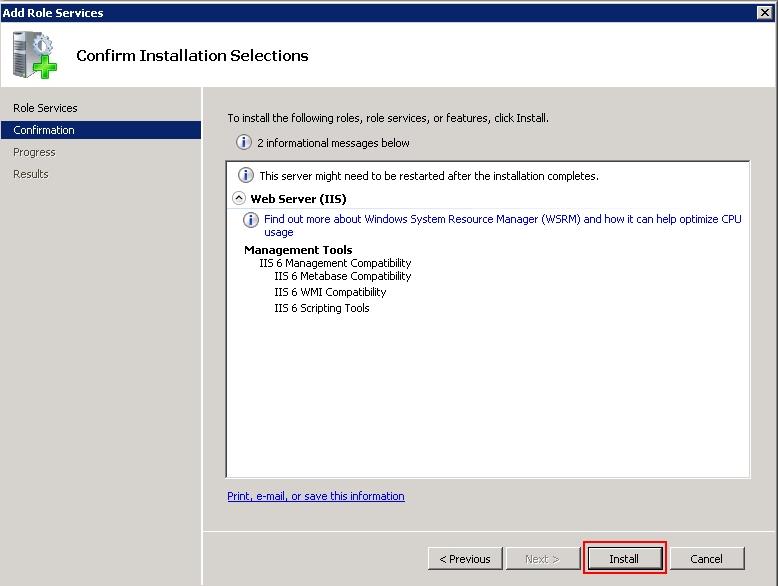Collapse the Web Server (IIS) section
This screenshot has width=778, height=586.
click(x=239, y=198)
